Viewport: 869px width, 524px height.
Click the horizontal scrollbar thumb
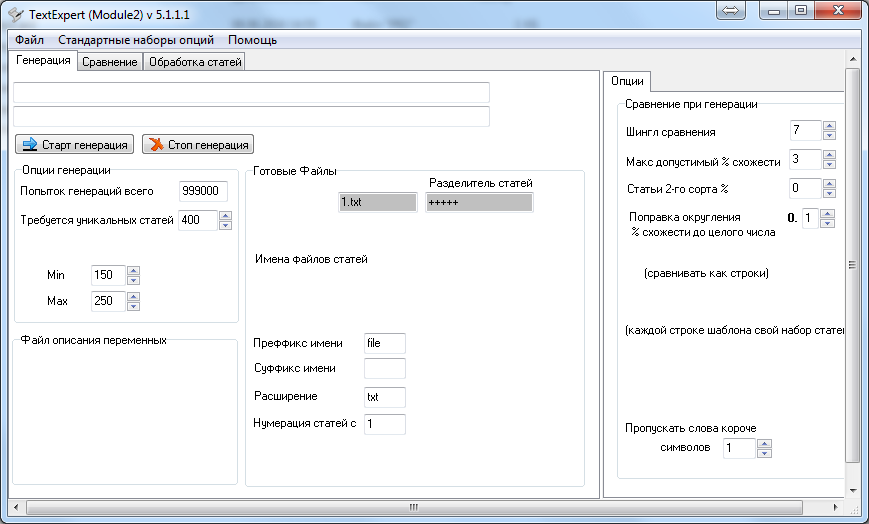[x=414, y=507]
